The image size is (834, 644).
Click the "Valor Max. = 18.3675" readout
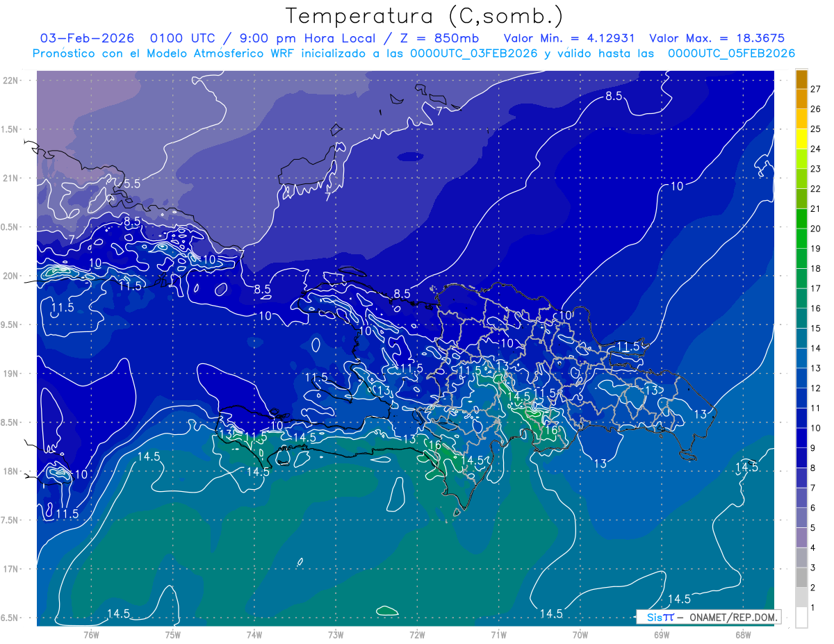(x=717, y=38)
